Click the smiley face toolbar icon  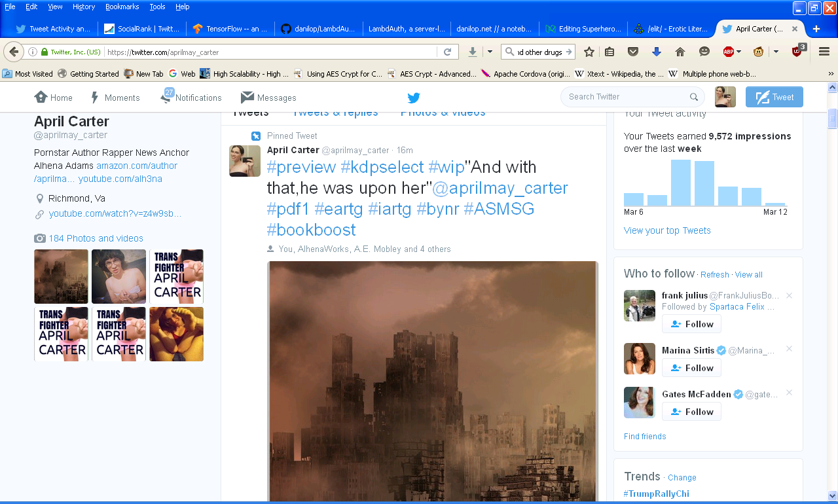click(x=704, y=52)
